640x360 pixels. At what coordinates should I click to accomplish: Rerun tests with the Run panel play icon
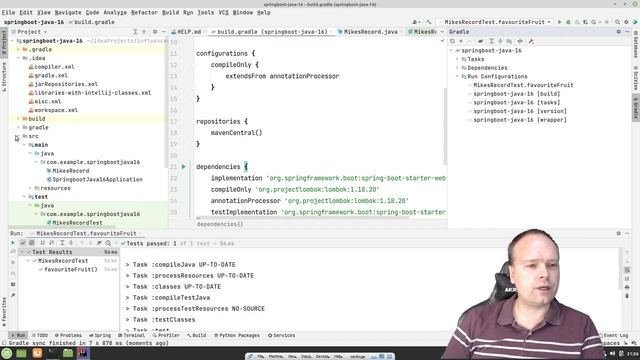[13, 243]
